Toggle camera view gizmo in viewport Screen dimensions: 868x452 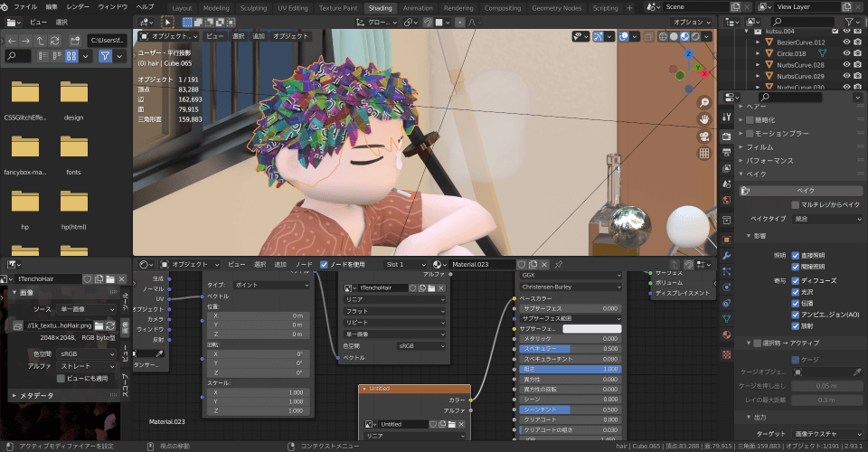pyautogui.click(x=704, y=137)
